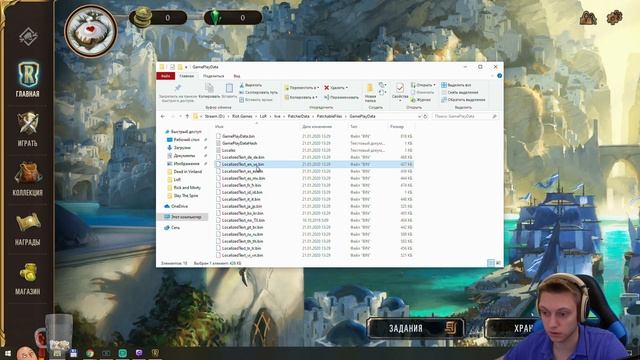Click the round player avatar portrait
The image size is (640, 360).
click(x=91, y=31)
